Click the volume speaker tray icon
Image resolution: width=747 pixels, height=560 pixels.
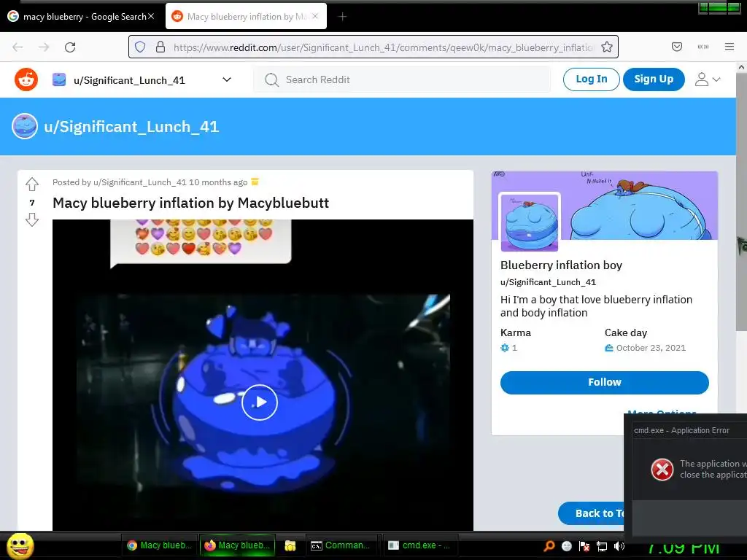click(619, 545)
